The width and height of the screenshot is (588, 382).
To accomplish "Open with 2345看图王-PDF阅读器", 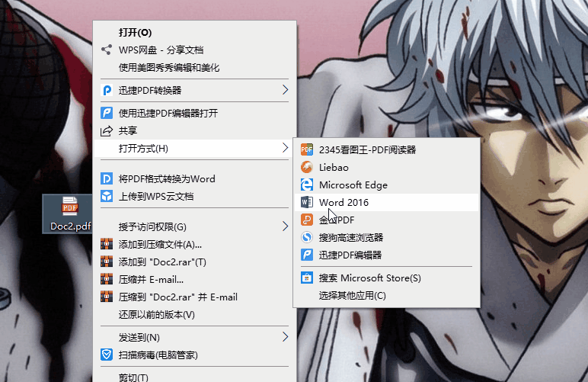I will click(386, 149).
